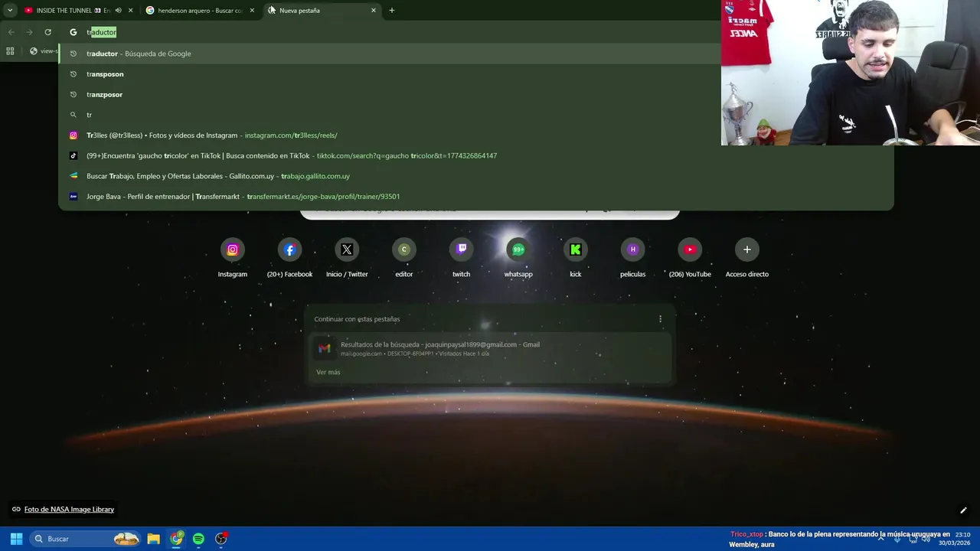The image size is (980, 551).
Task: Switch to the henderson arquero tab
Action: (x=201, y=11)
